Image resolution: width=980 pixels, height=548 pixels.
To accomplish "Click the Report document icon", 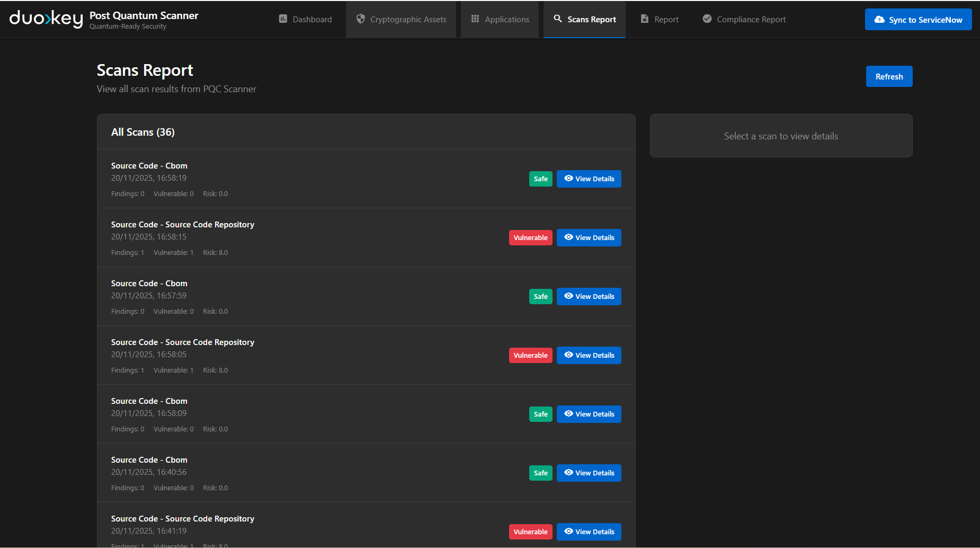I will pos(645,19).
